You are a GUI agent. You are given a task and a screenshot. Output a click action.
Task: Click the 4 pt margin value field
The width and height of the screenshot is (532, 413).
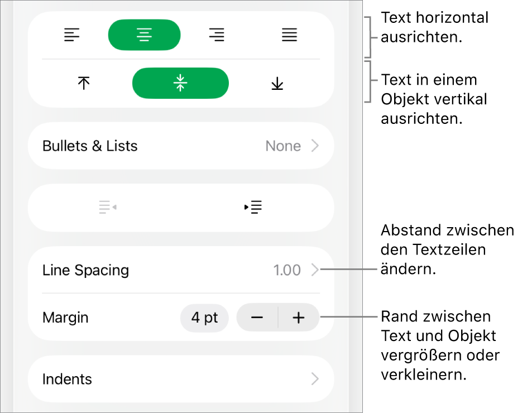[x=204, y=318]
